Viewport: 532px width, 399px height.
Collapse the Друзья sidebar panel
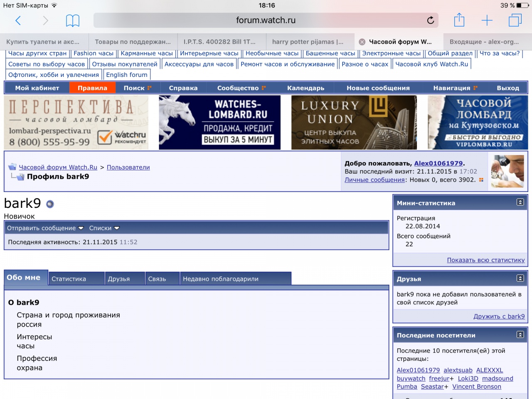click(520, 278)
